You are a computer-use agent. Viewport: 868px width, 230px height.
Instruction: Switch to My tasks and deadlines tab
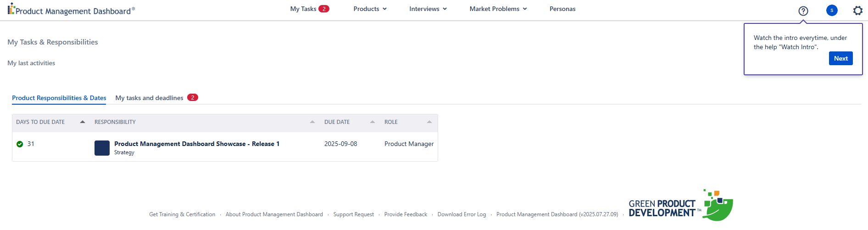[149, 98]
